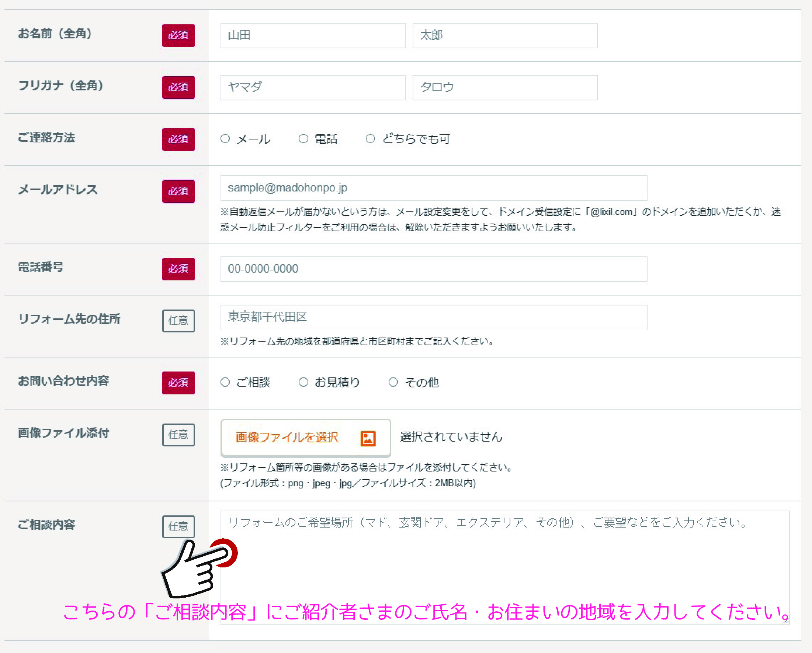
Task: Select the 電話 contact method radio button
Action: pos(303,139)
